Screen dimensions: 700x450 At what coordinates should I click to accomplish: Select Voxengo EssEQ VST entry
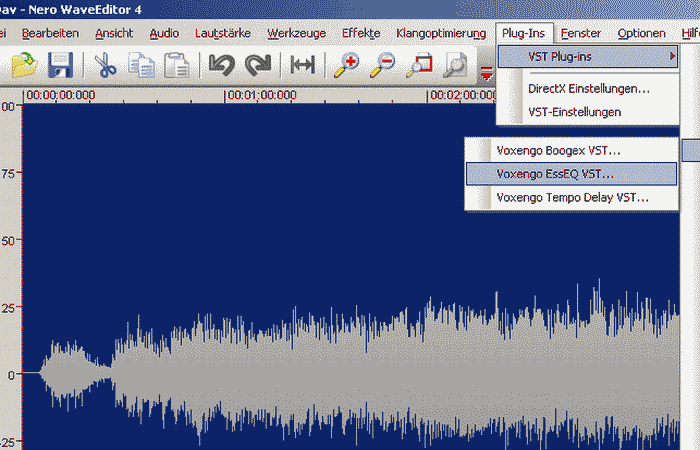point(556,174)
